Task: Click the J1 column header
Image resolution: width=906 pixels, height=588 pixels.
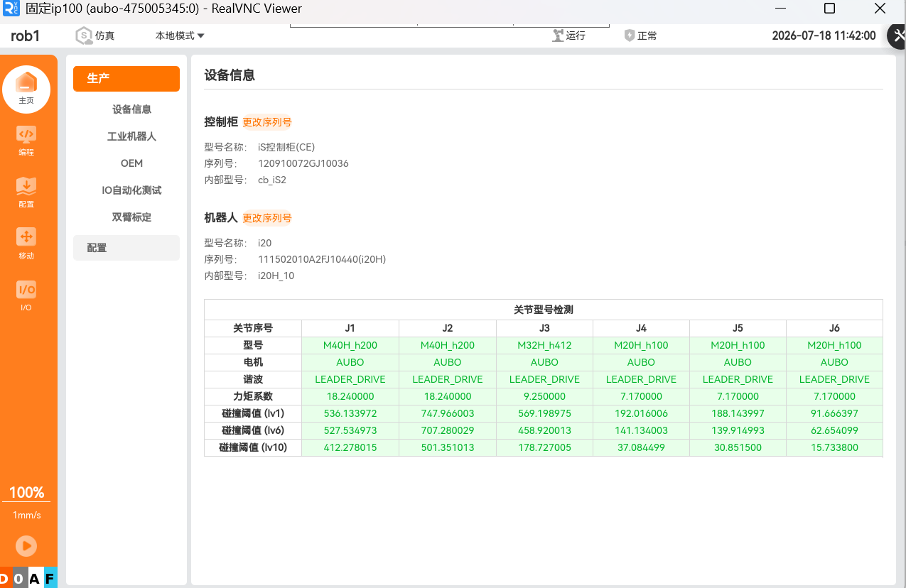Action: pyautogui.click(x=350, y=328)
